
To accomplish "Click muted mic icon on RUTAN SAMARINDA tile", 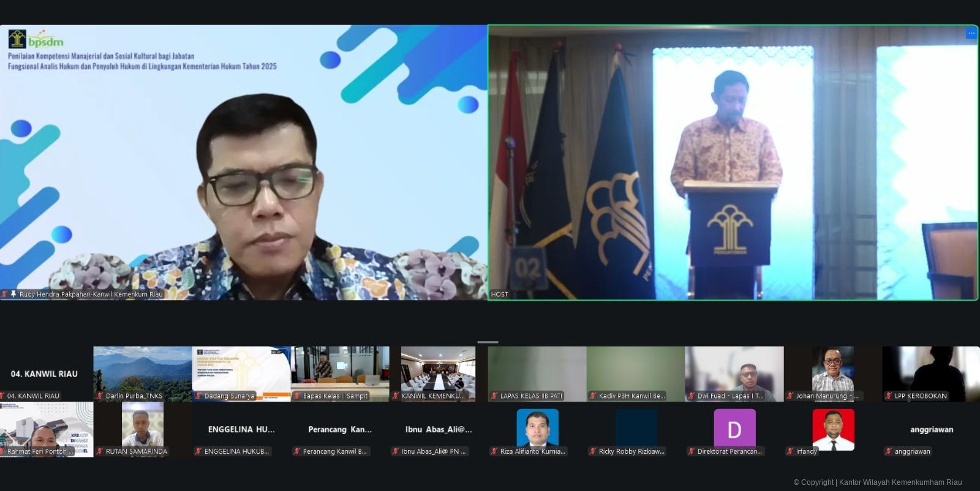I will coord(100,451).
